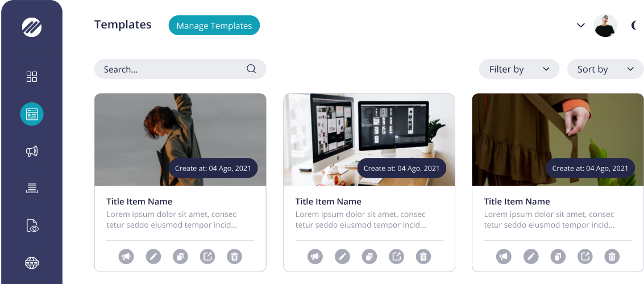Duplicate the third card with copy icon
This screenshot has width=644, height=284.
pos(558,257)
